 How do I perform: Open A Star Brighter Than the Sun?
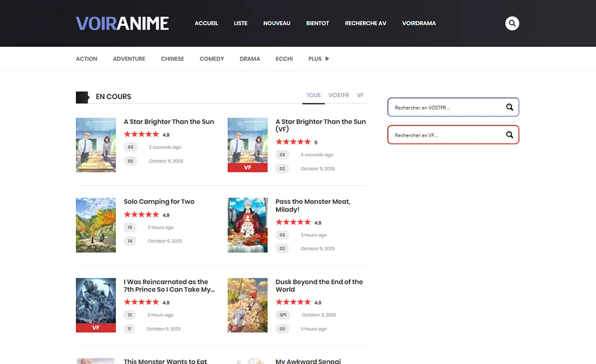[x=169, y=121]
